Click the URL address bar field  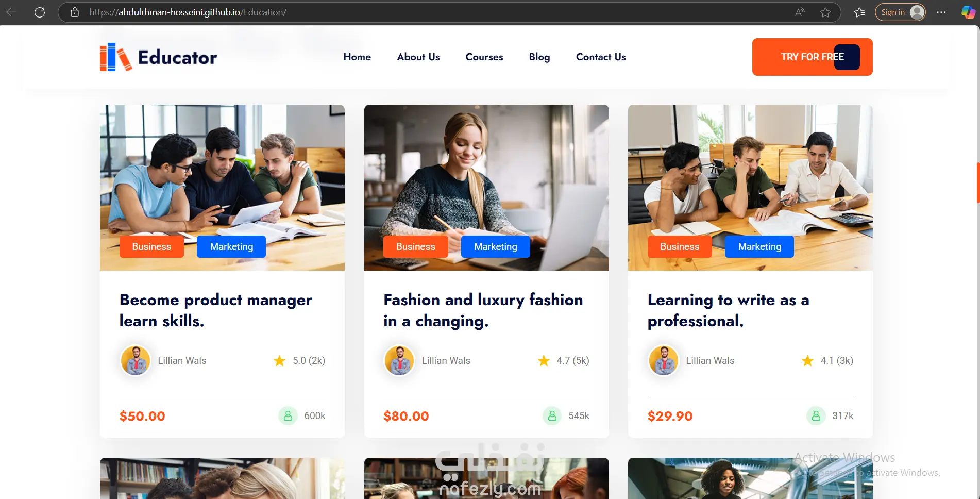point(438,12)
